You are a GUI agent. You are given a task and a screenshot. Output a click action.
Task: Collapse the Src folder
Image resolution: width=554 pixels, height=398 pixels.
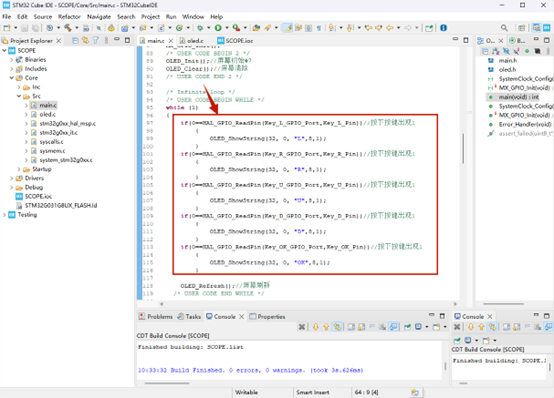pos(19,96)
